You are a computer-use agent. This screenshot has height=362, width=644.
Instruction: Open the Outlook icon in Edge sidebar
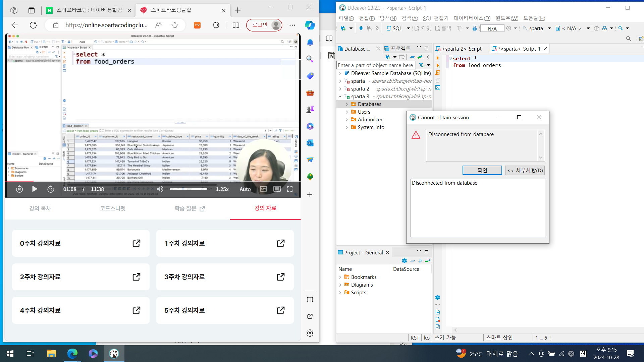click(310, 143)
